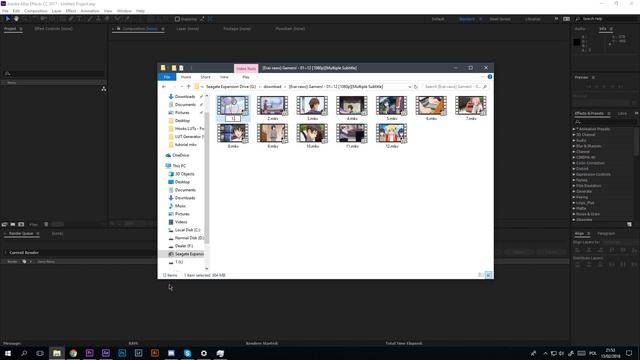Viewport: 640px width, 360px height.
Task: Open the File tab in File Explorer
Action: (167, 77)
